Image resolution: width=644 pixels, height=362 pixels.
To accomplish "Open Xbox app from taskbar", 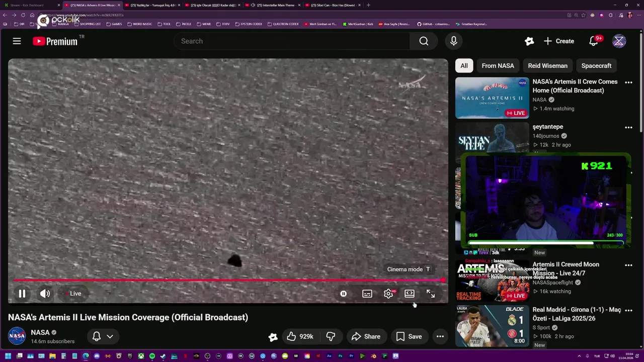I will point(141,356).
